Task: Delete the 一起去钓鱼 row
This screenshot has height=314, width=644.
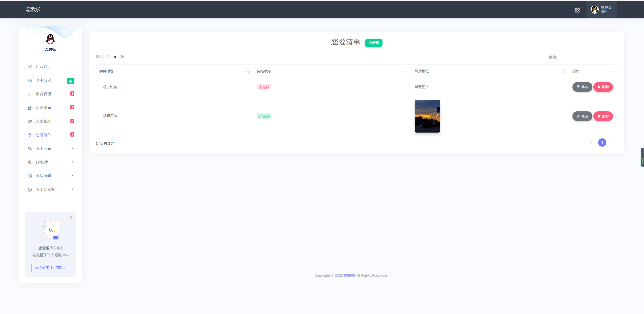Action: click(x=603, y=87)
